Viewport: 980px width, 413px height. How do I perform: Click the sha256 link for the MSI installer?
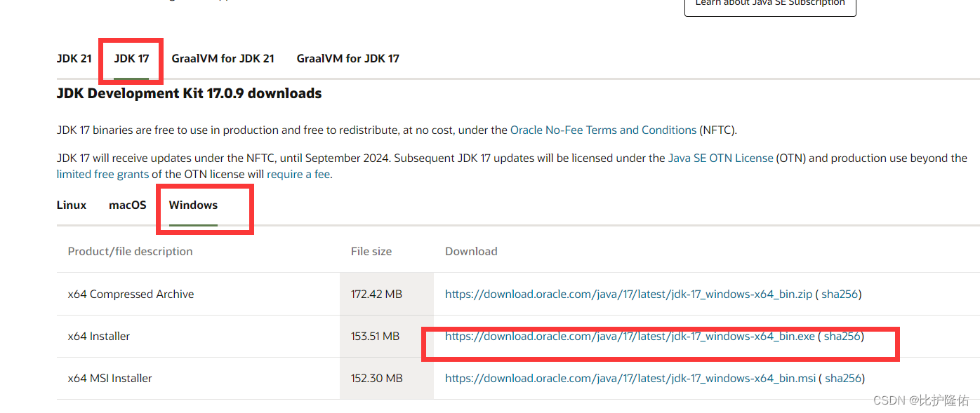(842, 378)
